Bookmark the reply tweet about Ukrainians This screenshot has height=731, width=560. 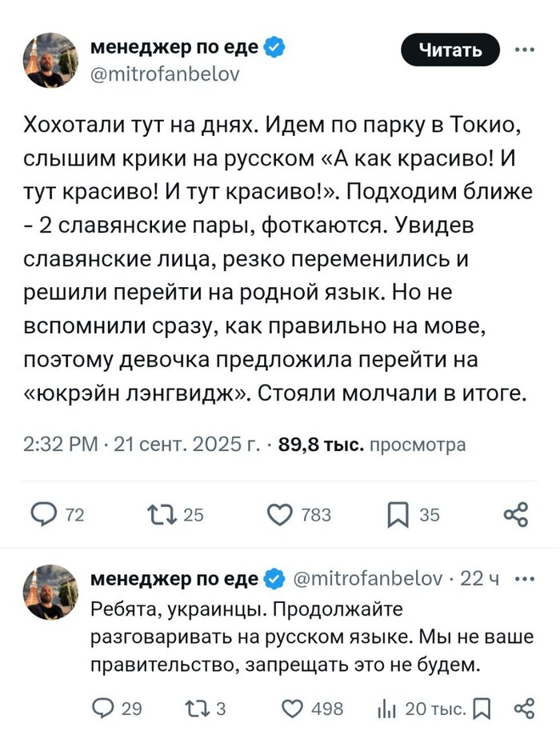click(x=482, y=707)
